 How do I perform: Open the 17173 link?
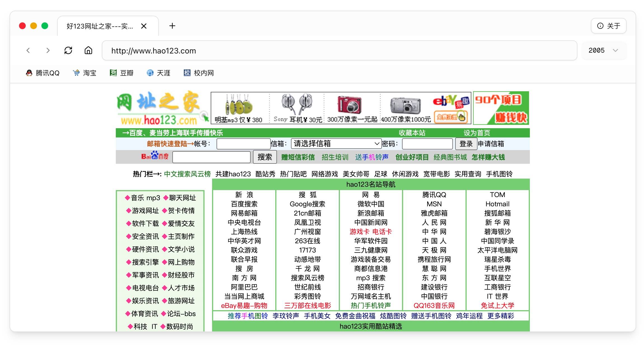(307, 250)
